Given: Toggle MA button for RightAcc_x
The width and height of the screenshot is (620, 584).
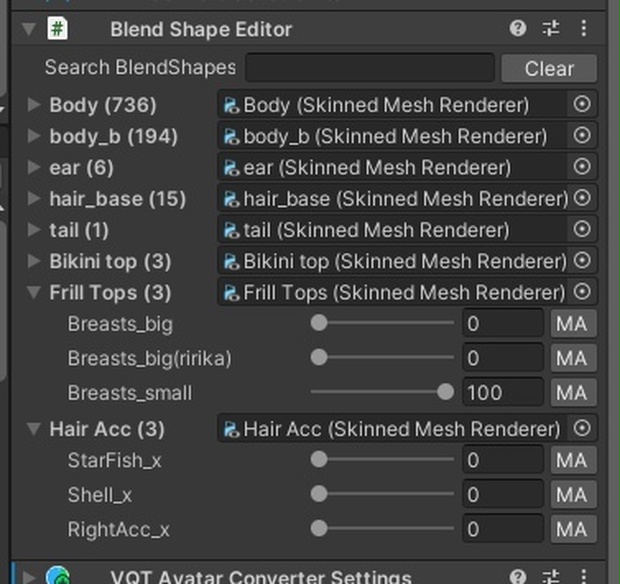Looking at the screenshot, I should click(571, 528).
